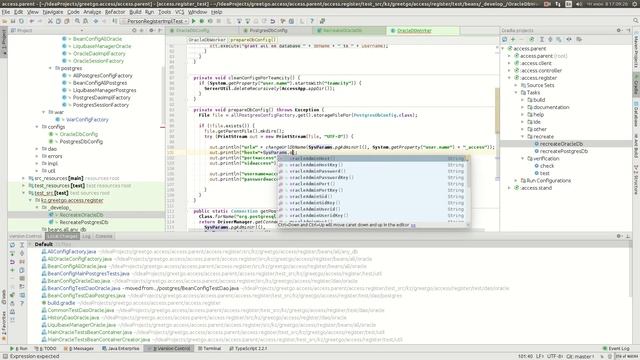Expand all changes icon in Version Control

tap(22, 245)
